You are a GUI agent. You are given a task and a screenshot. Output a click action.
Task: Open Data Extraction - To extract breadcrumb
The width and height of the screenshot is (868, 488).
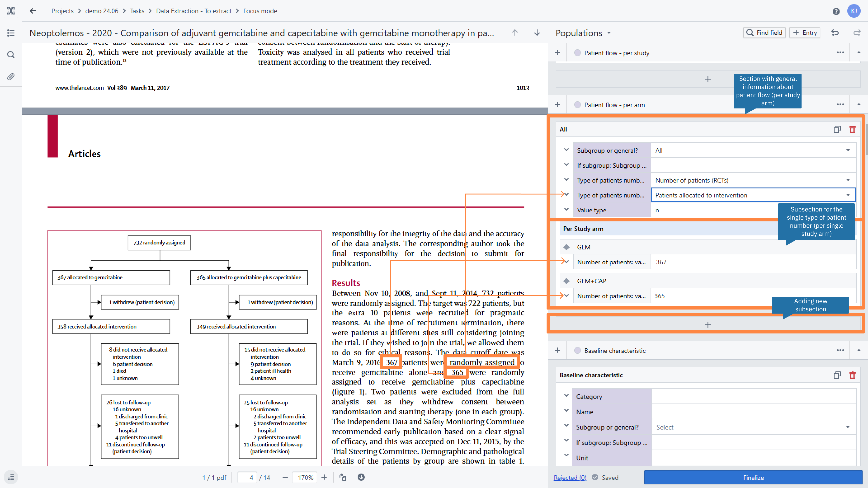click(194, 11)
